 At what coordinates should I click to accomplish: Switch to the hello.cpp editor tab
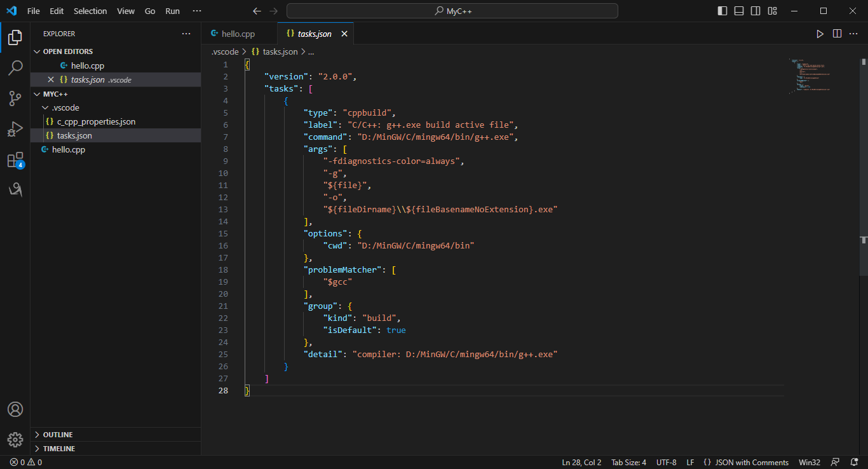(238, 34)
